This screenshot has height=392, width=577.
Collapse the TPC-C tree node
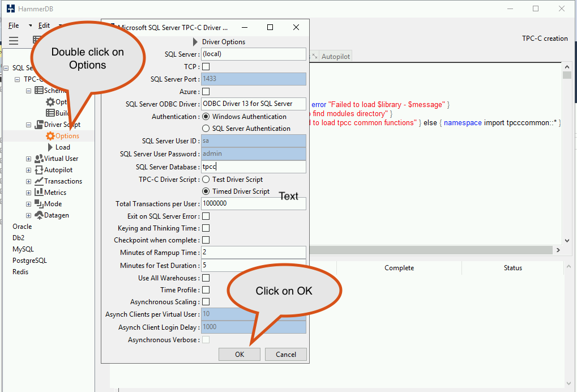click(x=18, y=79)
